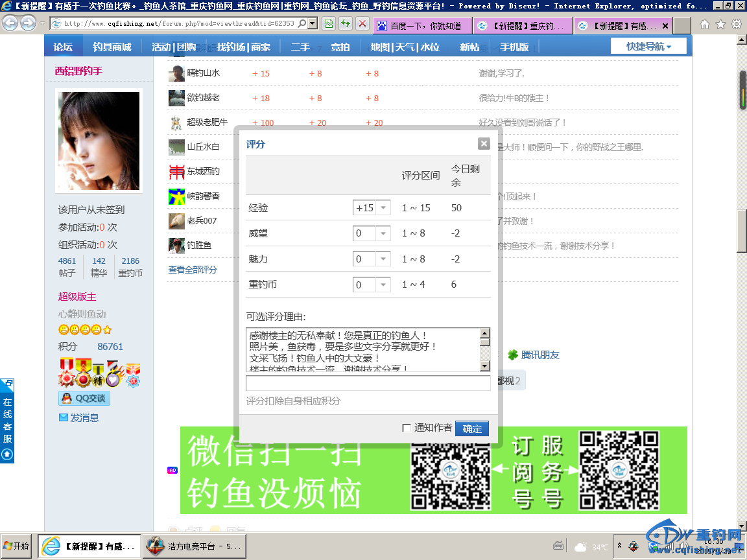Click the rating reason text input

tap(368, 383)
